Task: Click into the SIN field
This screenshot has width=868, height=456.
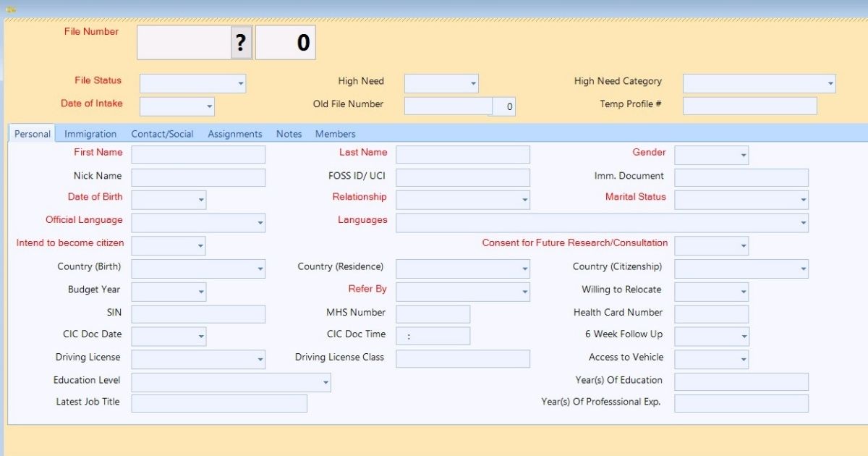Action: [x=198, y=313]
